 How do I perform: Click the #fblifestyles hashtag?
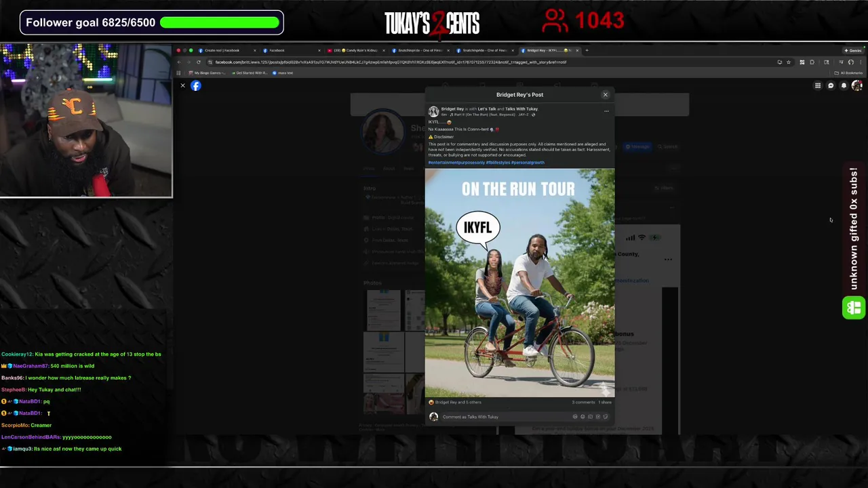498,163
